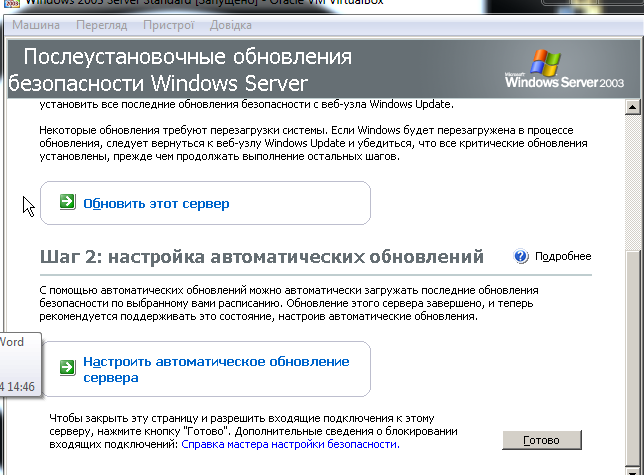Click the Шаг 2 heading text
Viewport: 644px width, 475px height.
click(x=261, y=257)
